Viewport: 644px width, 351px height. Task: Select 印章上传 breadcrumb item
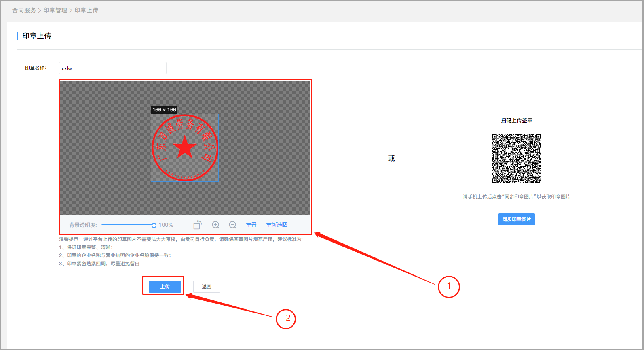(x=86, y=10)
